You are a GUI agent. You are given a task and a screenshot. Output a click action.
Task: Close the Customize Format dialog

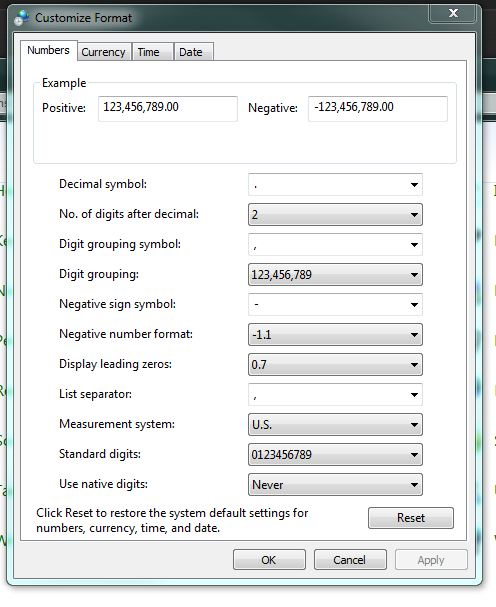tap(452, 13)
